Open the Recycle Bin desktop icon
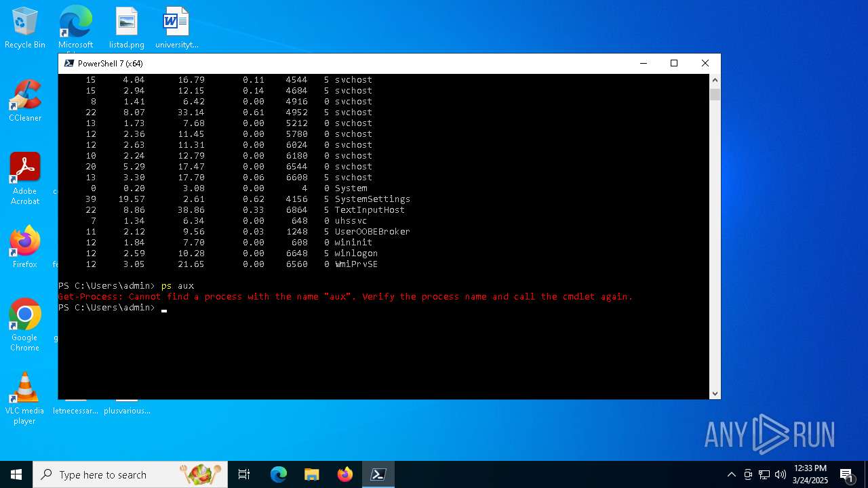Image resolution: width=868 pixels, height=488 pixels. [25, 28]
